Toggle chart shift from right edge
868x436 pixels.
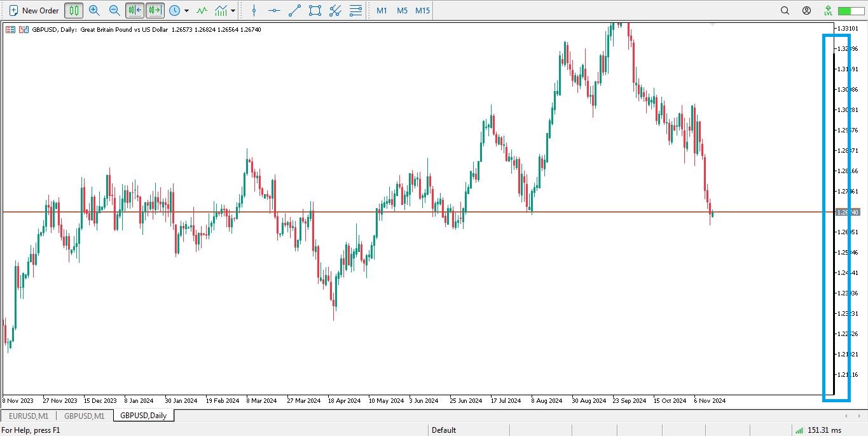155,10
